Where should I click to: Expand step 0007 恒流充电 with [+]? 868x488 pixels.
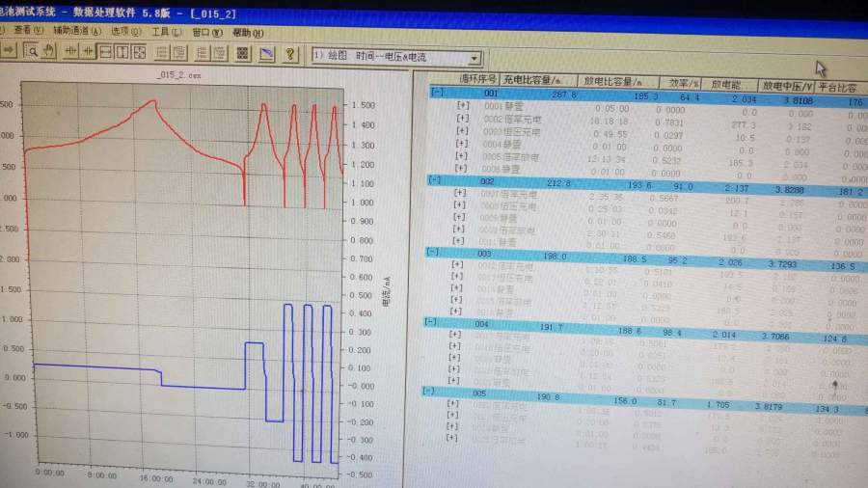[x=459, y=193]
